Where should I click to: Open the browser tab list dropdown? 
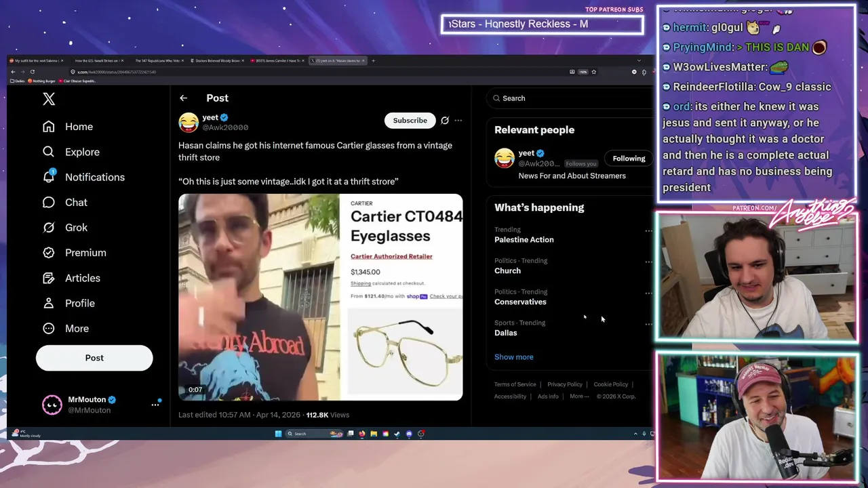(x=639, y=60)
